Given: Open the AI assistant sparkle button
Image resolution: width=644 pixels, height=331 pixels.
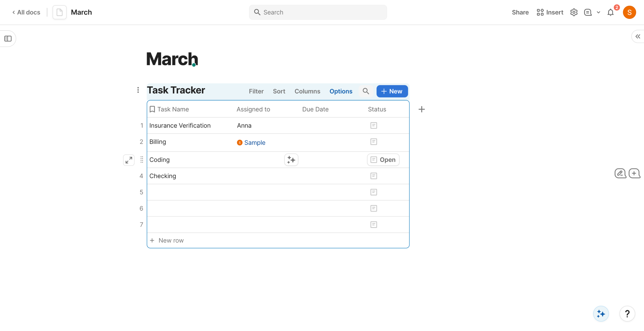Looking at the screenshot, I should (x=601, y=314).
